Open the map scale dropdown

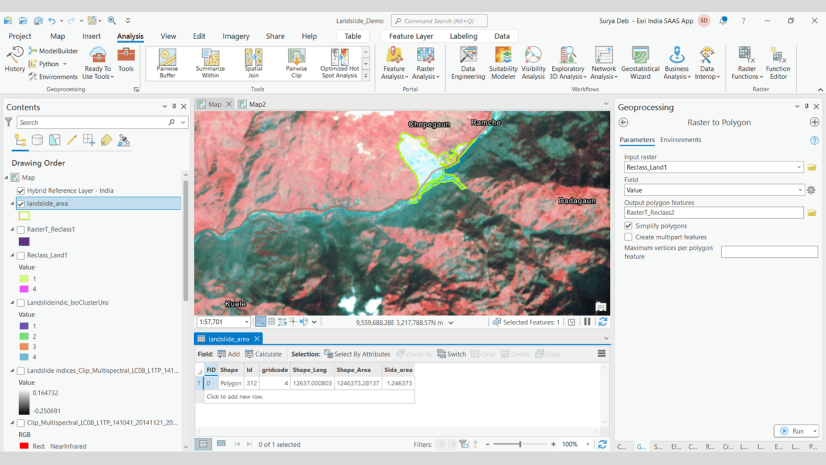pyautogui.click(x=247, y=322)
